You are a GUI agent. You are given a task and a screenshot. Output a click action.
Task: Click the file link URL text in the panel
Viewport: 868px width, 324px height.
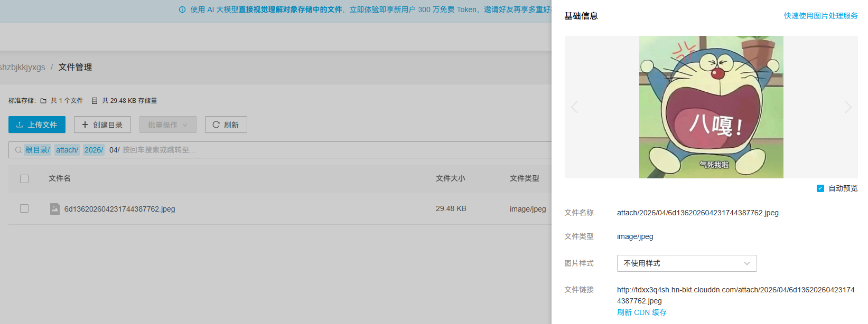[736, 295]
